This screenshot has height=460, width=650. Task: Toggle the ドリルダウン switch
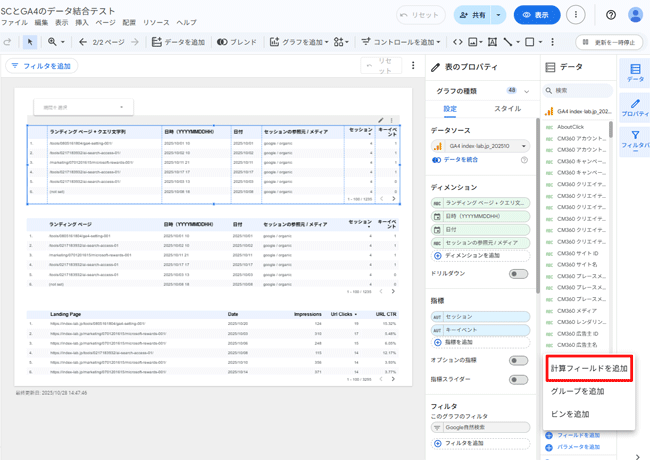[x=518, y=274]
